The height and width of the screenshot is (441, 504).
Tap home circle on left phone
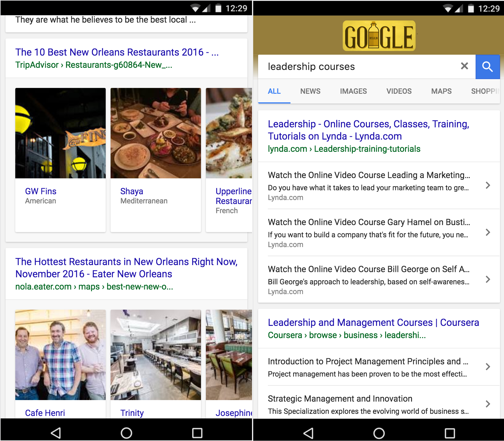coord(126,433)
